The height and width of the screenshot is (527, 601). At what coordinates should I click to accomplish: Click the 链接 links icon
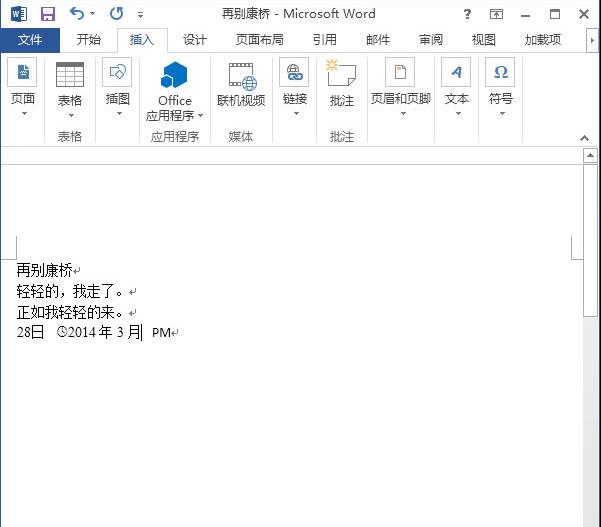pos(294,72)
